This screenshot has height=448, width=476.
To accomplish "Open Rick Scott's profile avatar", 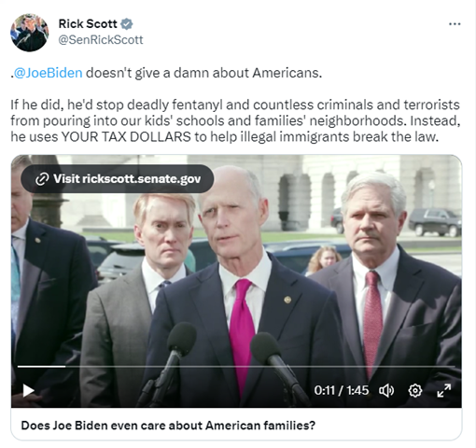I will tap(29, 33).
